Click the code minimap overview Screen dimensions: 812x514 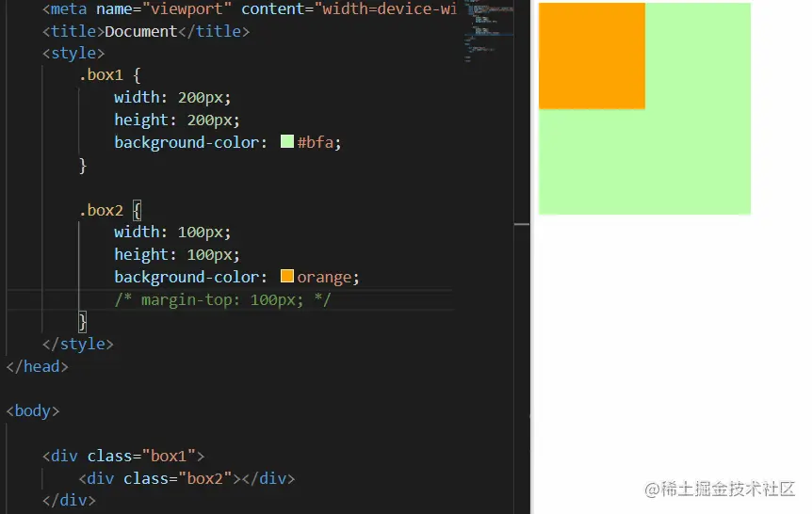[x=489, y=31]
